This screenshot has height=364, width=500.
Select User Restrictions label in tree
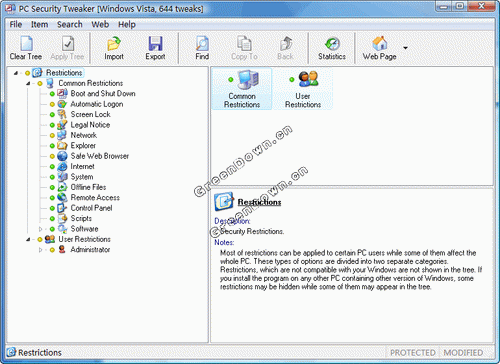point(84,239)
